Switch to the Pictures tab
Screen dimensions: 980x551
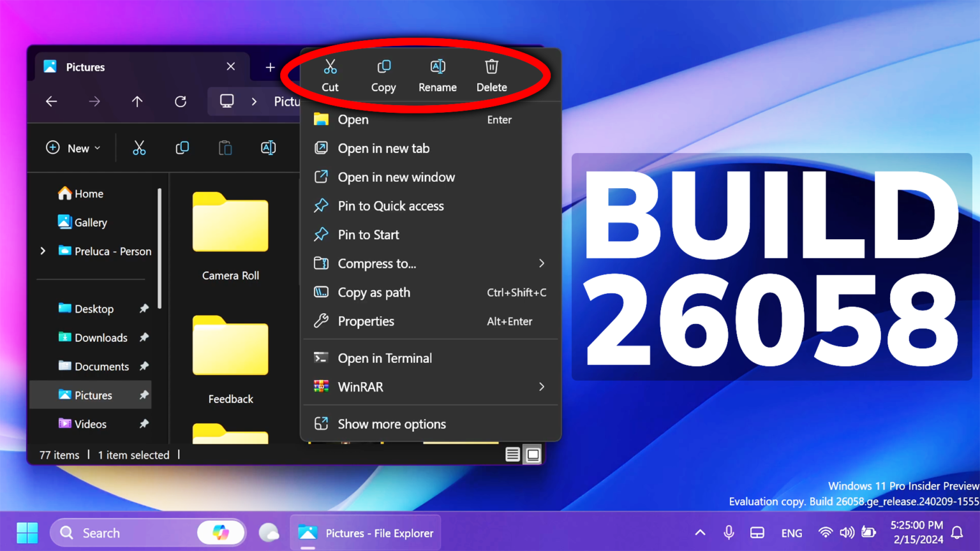(x=86, y=66)
